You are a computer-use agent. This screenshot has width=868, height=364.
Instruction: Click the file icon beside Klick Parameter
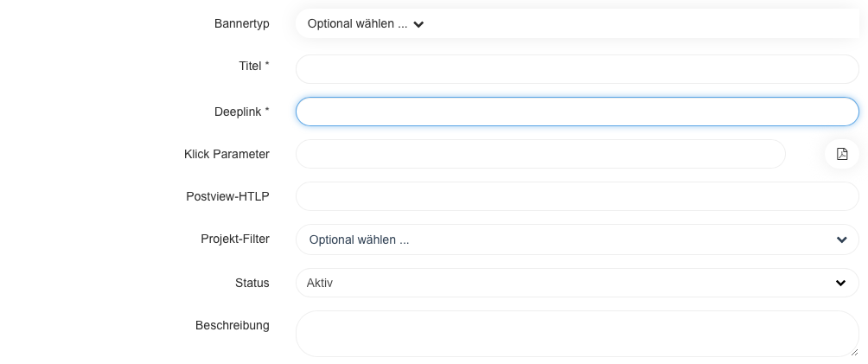click(x=841, y=154)
